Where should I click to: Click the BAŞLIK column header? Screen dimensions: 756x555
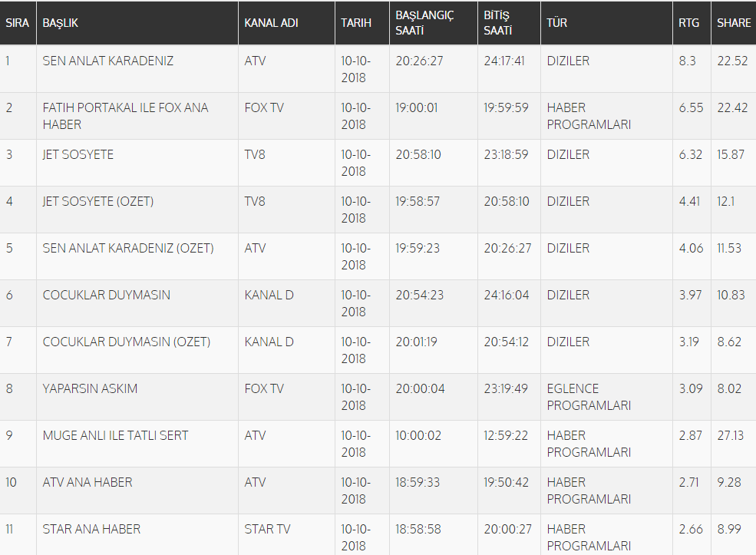(61, 23)
